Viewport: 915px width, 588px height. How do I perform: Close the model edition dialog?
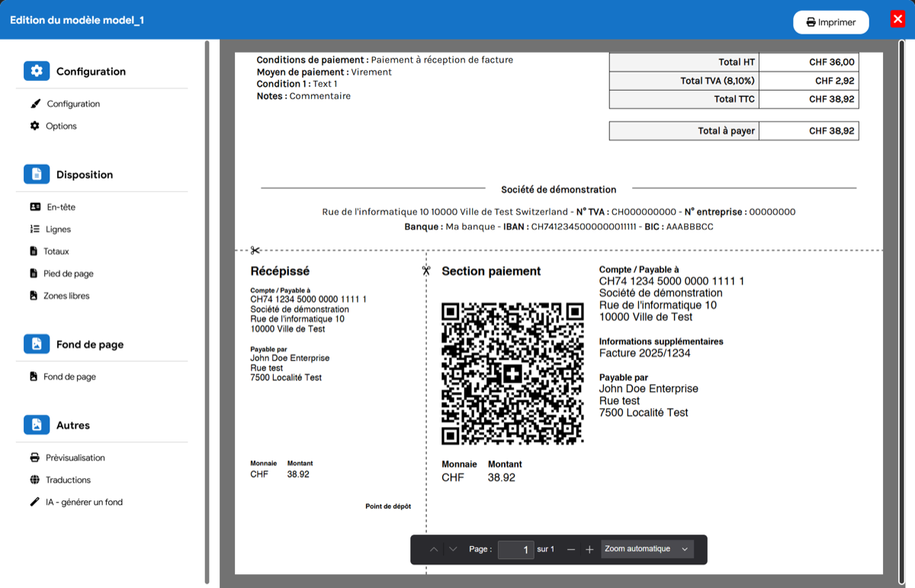(897, 19)
